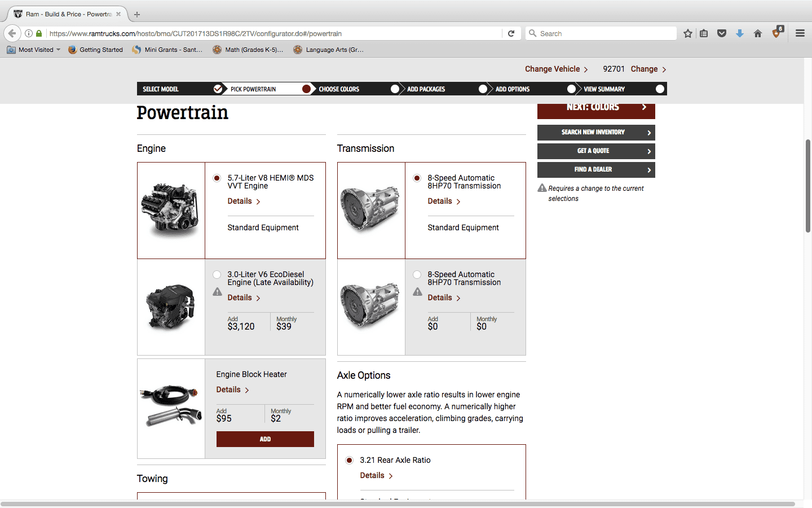The width and height of the screenshot is (812, 508).
Task: Go to Firefox home page icon
Action: (x=758, y=33)
